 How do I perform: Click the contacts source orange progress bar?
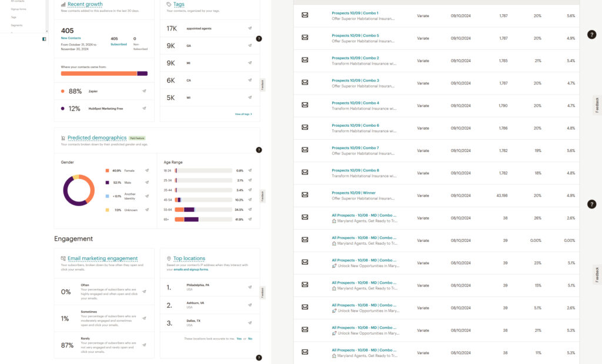point(99,73)
